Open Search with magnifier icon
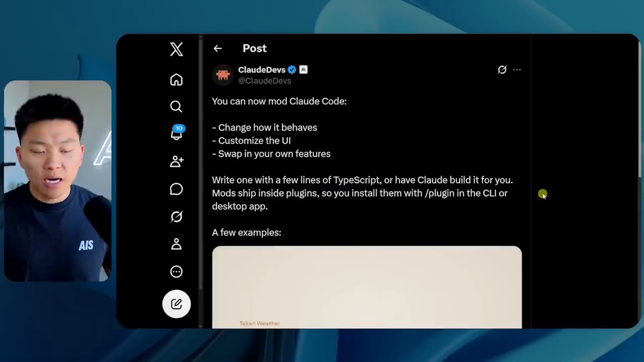Screen dimensions: 644x362 tap(176, 107)
